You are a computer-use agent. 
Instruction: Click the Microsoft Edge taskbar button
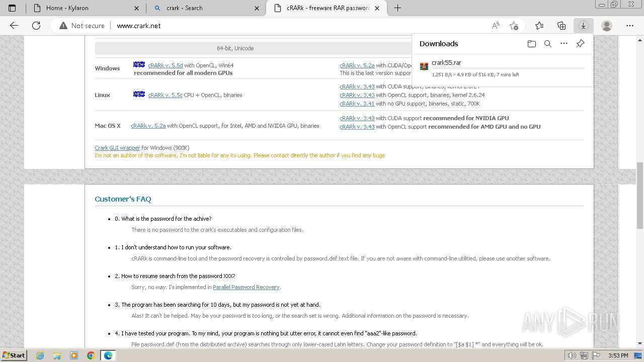[108, 355]
